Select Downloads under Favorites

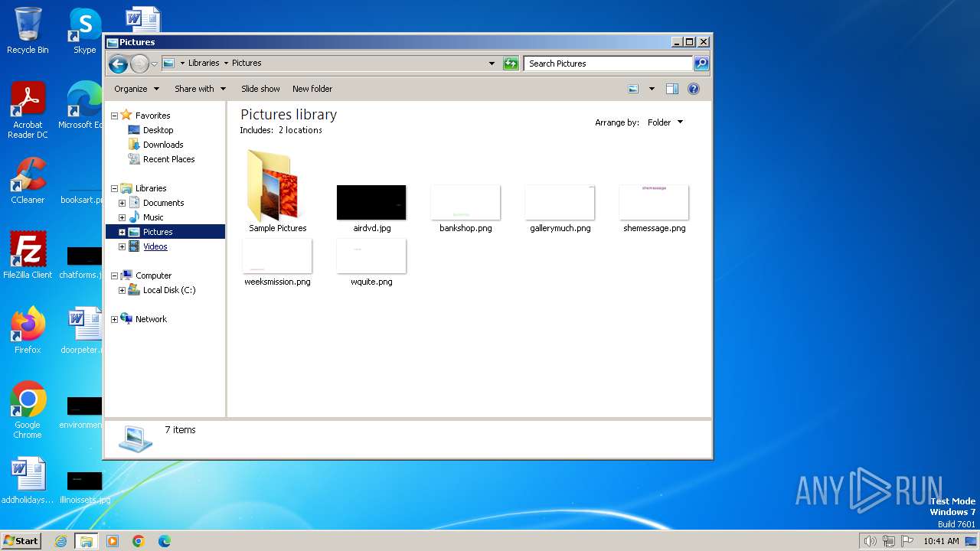163,145
